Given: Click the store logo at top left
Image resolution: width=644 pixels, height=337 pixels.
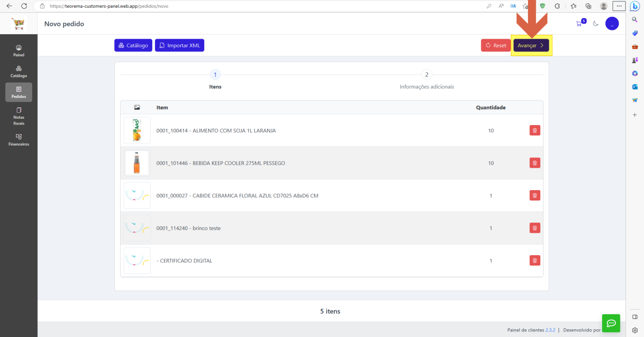Looking at the screenshot, I should coord(19,24).
